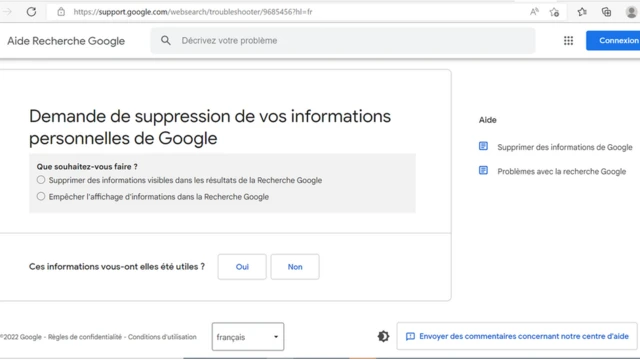Viewport: 640px width, 360px height.
Task: Open the Favorites list icon
Action: pos(582,12)
